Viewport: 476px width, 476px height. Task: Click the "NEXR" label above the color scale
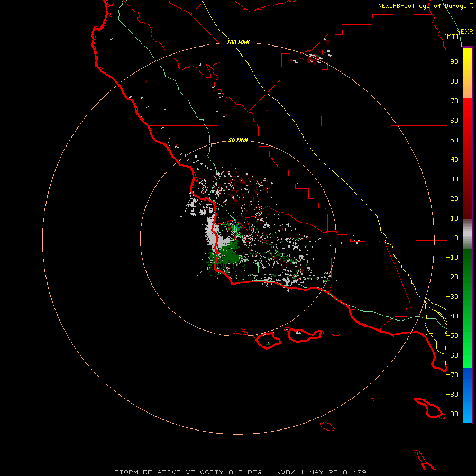tap(465, 32)
